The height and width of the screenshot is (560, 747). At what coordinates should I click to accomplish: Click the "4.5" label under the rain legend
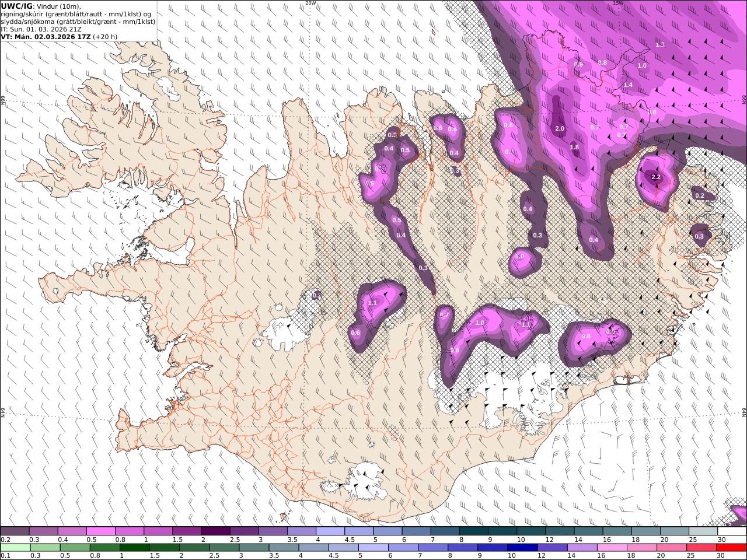coord(333,556)
